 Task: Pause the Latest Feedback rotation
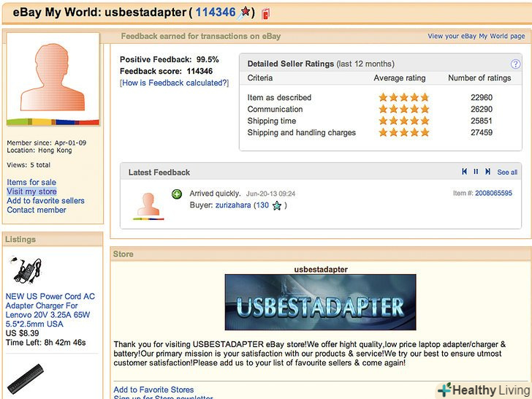pos(476,172)
